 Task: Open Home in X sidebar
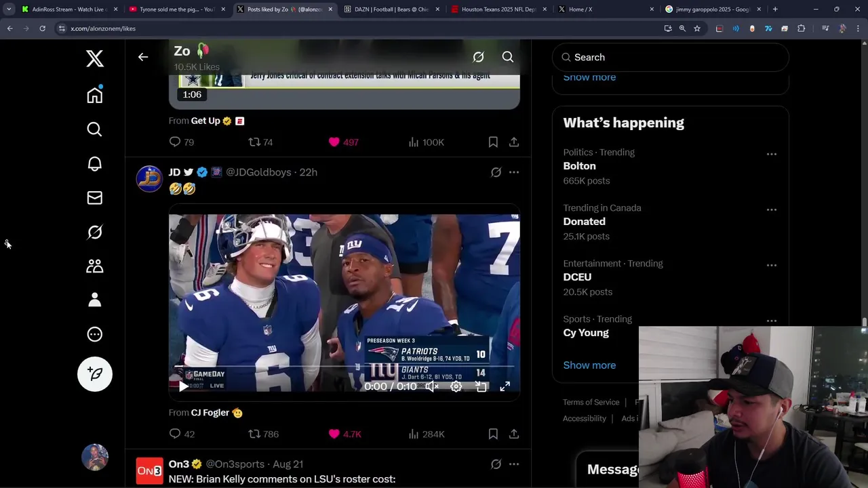95,95
